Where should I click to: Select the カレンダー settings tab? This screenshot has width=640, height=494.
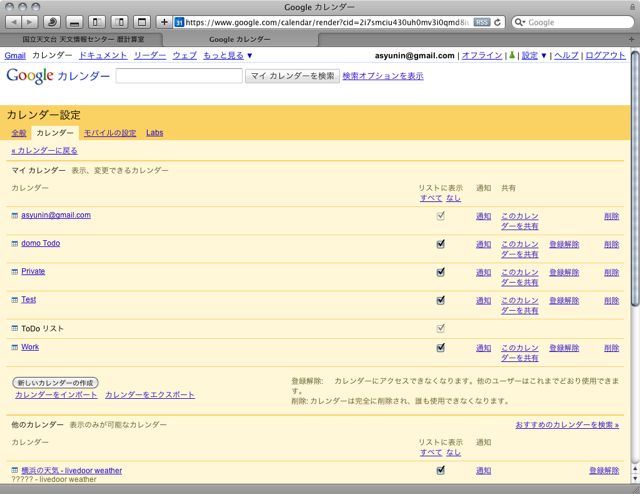(55, 133)
